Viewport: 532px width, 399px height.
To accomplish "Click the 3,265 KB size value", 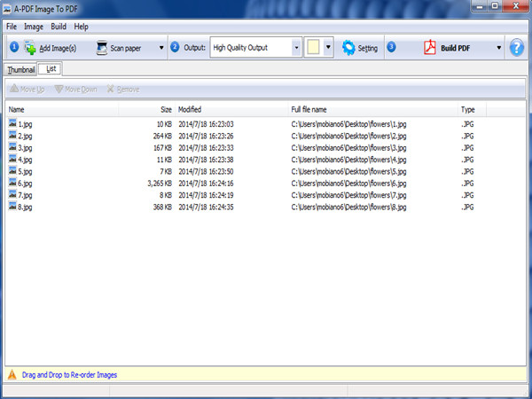I will coord(160,184).
